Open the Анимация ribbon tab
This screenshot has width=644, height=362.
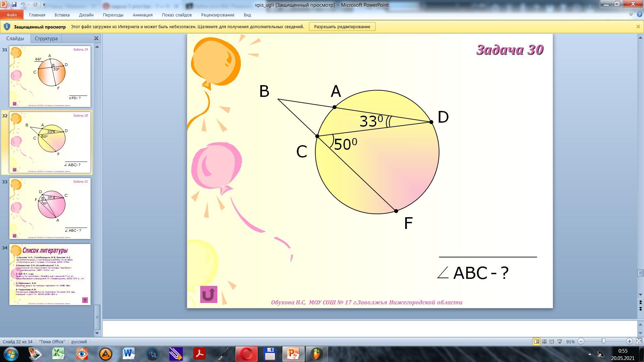[x=142, y=15]
